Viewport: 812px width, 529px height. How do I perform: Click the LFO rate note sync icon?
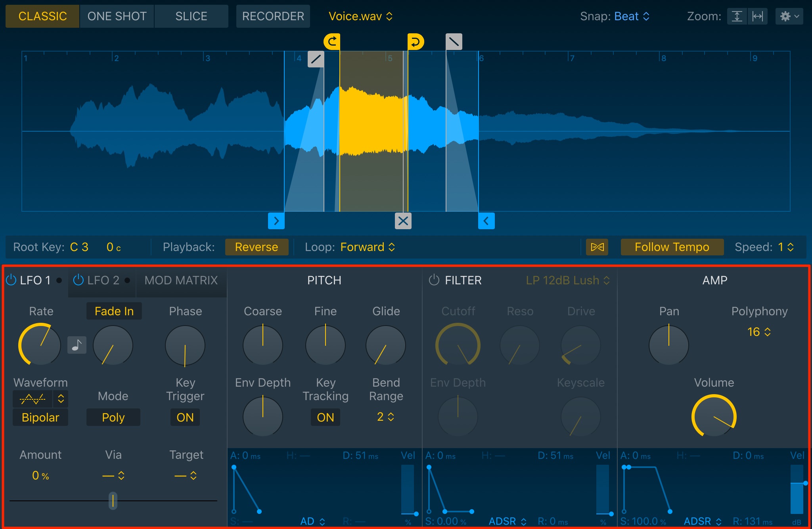tap(77, 345)
